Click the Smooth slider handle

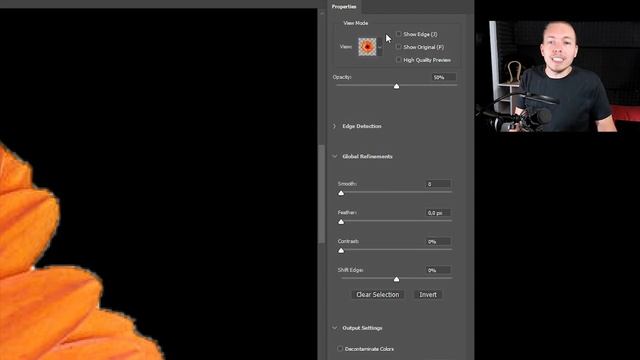click(x=341, y=193)
